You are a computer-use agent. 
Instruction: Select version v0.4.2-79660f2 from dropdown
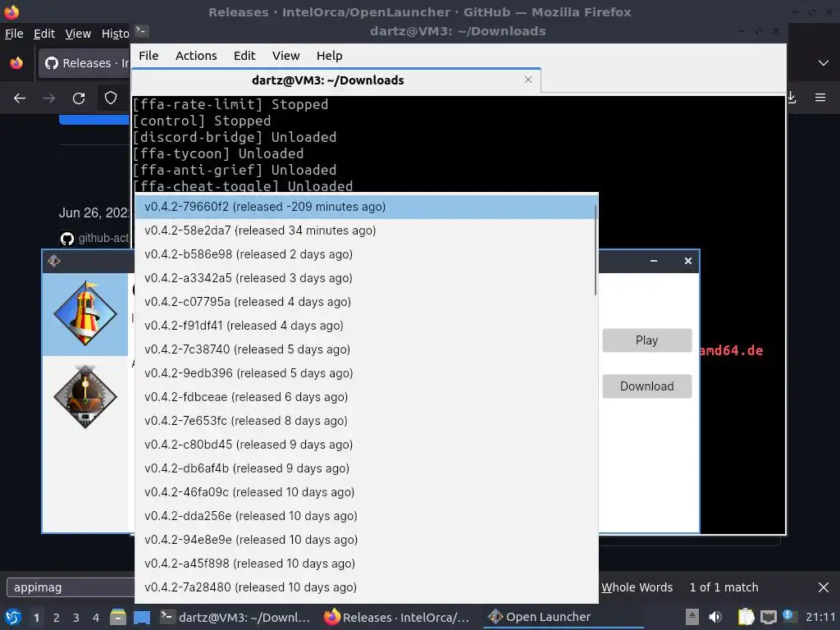point(364,207)
